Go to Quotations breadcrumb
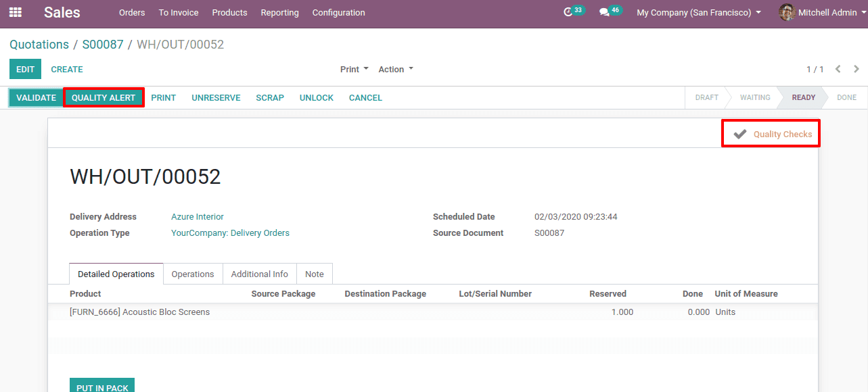Viewport: 868px width, 392px height. [x=39, y=45]
